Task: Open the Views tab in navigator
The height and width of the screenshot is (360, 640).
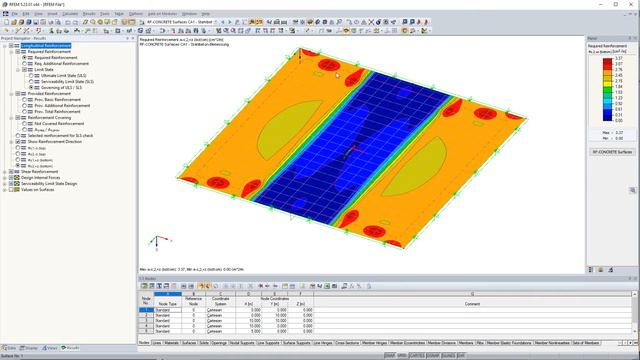Action: coord(50,348)
